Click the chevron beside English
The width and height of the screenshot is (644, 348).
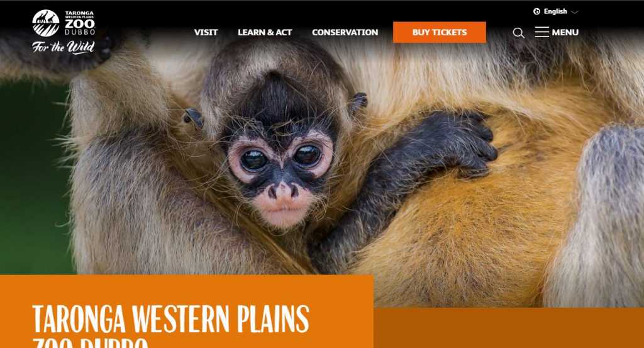(x=575, y=12)
